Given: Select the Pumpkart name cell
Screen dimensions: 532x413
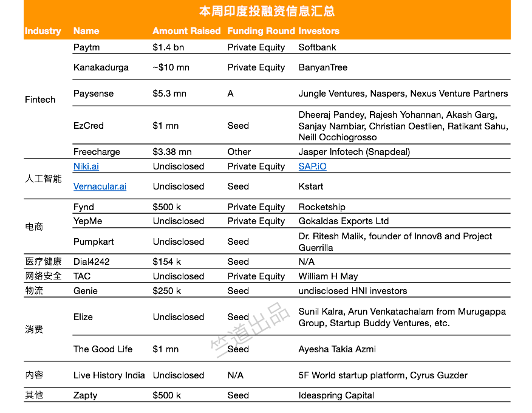Looking at the screenshot, I should point(94,242).
